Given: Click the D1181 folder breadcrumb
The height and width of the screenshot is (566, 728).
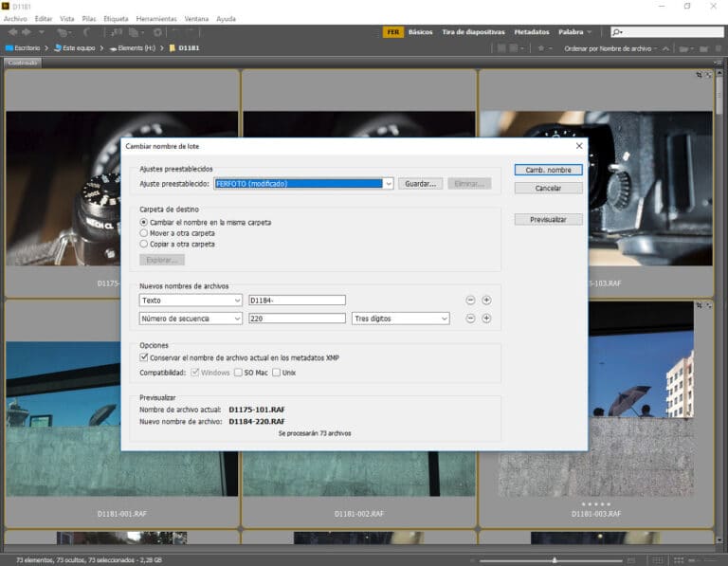Looking at the screenshot, I should (185, 47).
